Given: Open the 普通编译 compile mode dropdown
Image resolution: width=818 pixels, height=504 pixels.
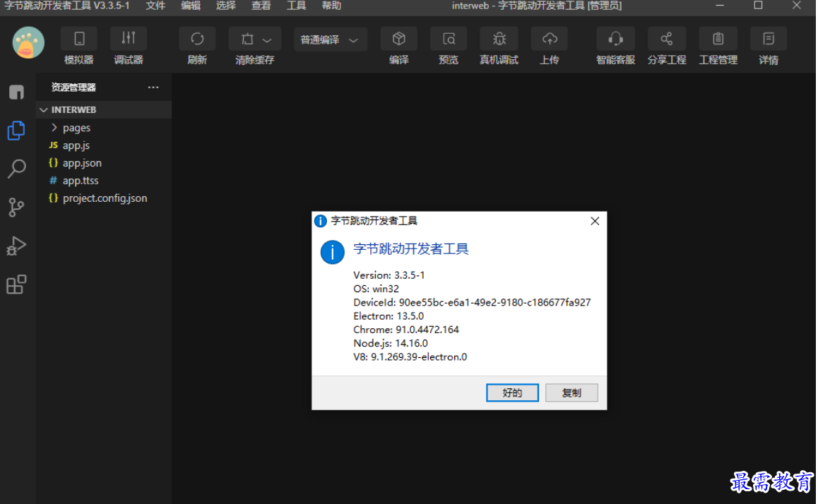Looking at the screenshot, I should pyautogui.click(x=330, y=40).
